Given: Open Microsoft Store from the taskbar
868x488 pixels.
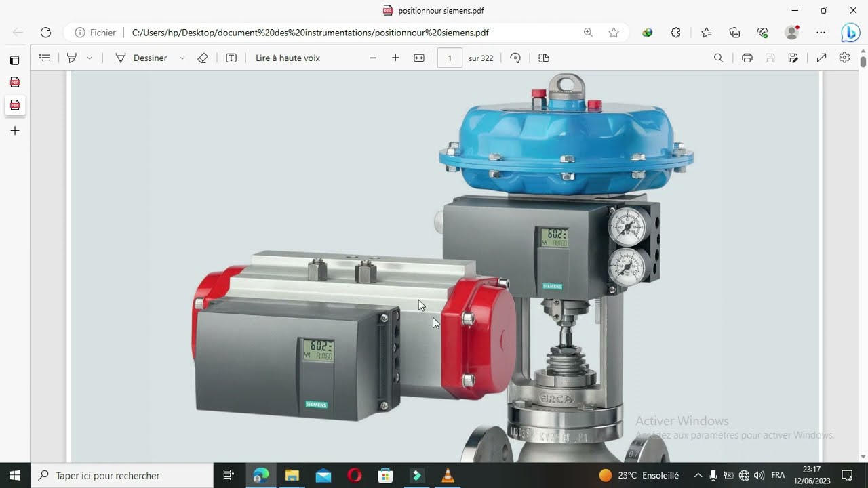Looking at the screenshot, I should (385, 476).
